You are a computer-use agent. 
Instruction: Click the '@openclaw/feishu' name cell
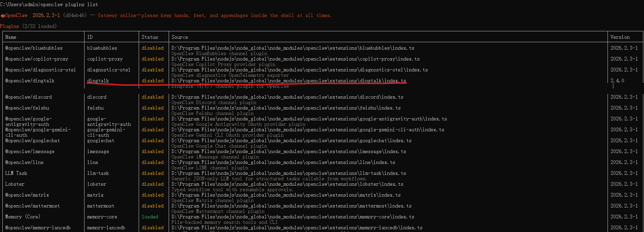tap(27, 108)
